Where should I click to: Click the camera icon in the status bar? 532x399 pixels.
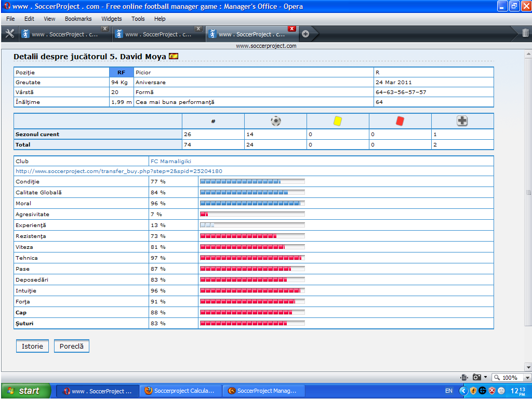pyautogui.click(x=477, y=377)
